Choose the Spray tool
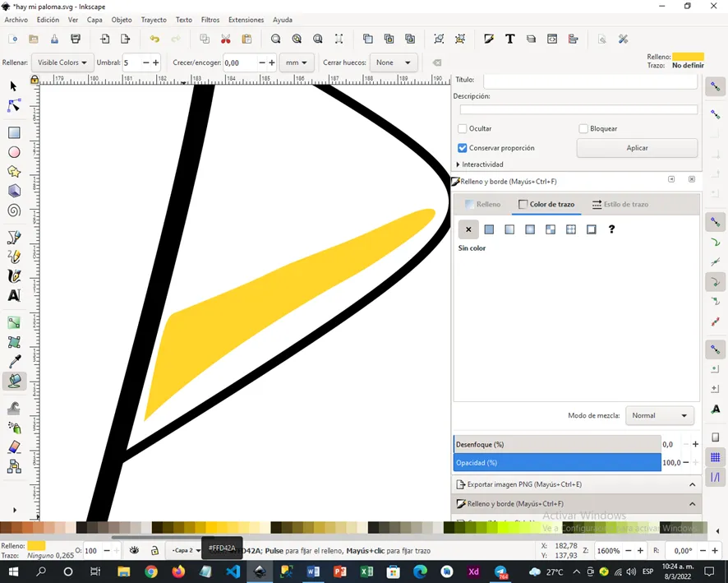 (x=14, y=428)
